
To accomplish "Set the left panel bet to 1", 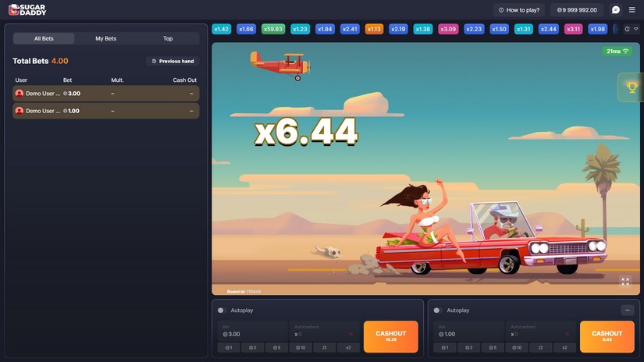I will (229, 348).
